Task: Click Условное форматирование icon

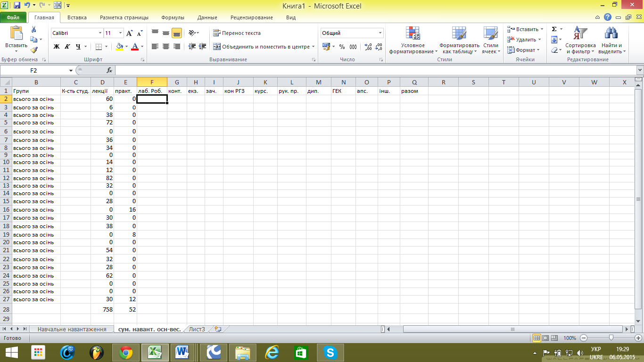Action: coord(413,41)
